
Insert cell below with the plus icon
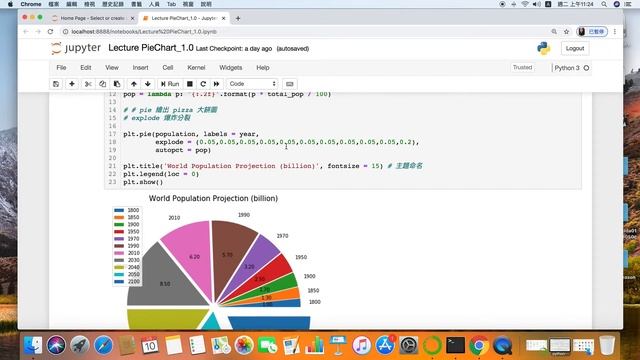pos(72,84)
